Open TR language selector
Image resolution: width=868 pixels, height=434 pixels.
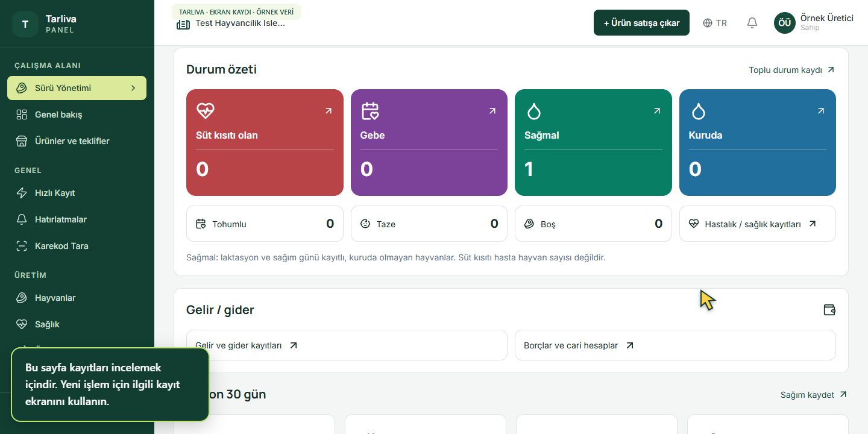[x=715, y=23]
